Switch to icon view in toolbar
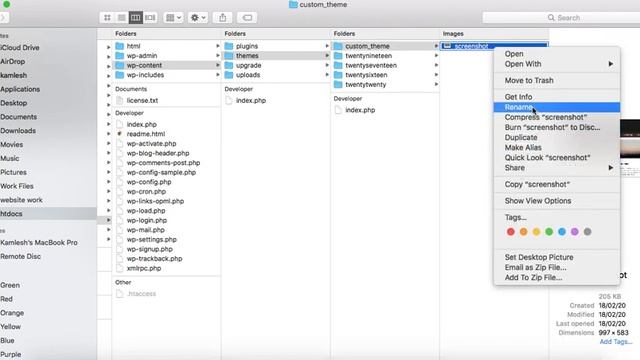The height and width of the screenshot is (360, 640). (107, 18)
